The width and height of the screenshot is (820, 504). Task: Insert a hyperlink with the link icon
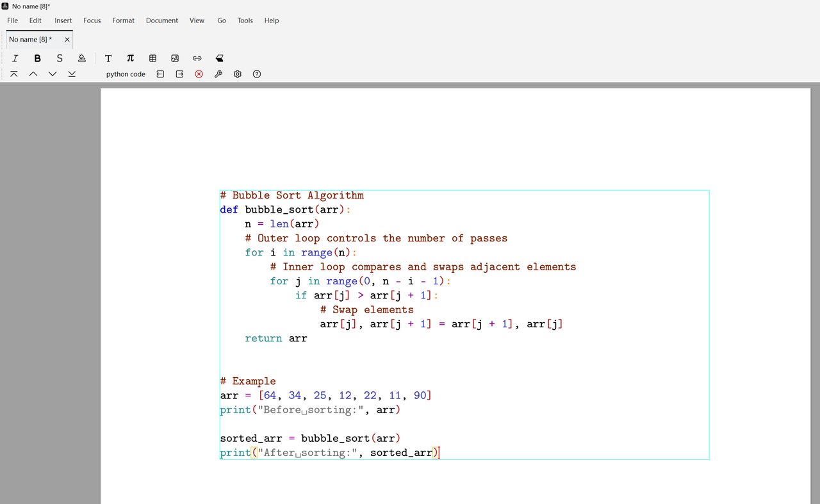[x=197, y=58]
